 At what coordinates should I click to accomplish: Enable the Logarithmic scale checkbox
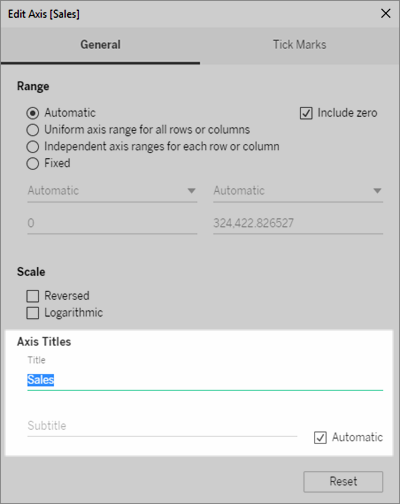point(33,313)
